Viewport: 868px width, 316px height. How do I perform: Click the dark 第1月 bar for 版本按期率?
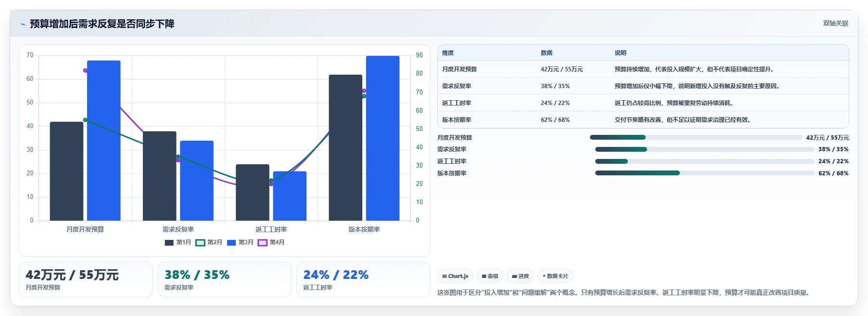click(x=345, y=147)
